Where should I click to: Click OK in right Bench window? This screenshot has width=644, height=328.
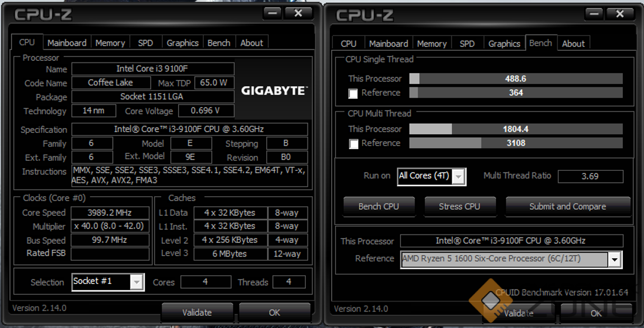[596, 313]
